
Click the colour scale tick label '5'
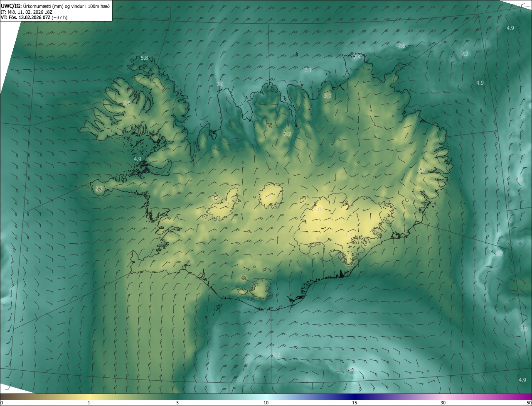click(x=177, y=403)
